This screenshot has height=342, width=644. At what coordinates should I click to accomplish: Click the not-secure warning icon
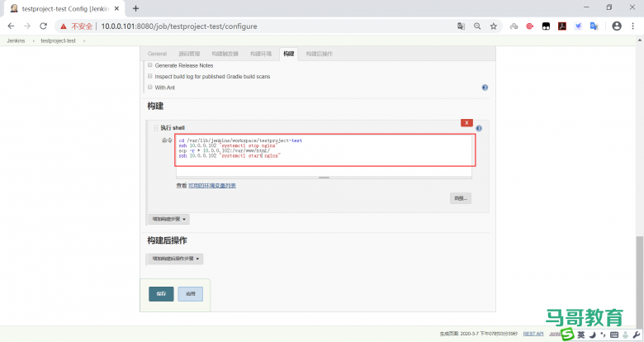point(64,26)
